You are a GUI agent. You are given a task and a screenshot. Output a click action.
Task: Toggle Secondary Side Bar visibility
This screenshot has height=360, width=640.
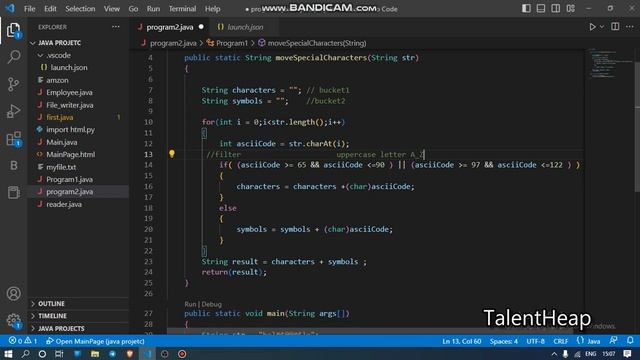point(556,8)
